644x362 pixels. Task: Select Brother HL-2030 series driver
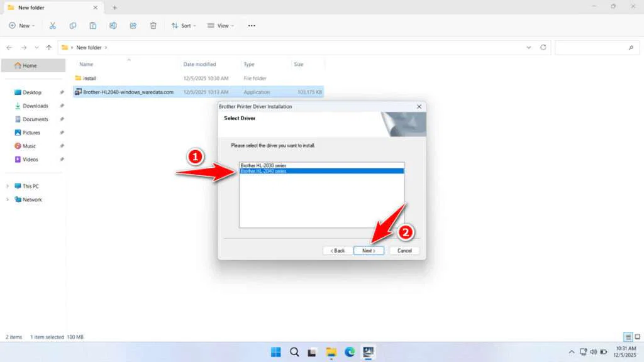[x=321, y=165]
